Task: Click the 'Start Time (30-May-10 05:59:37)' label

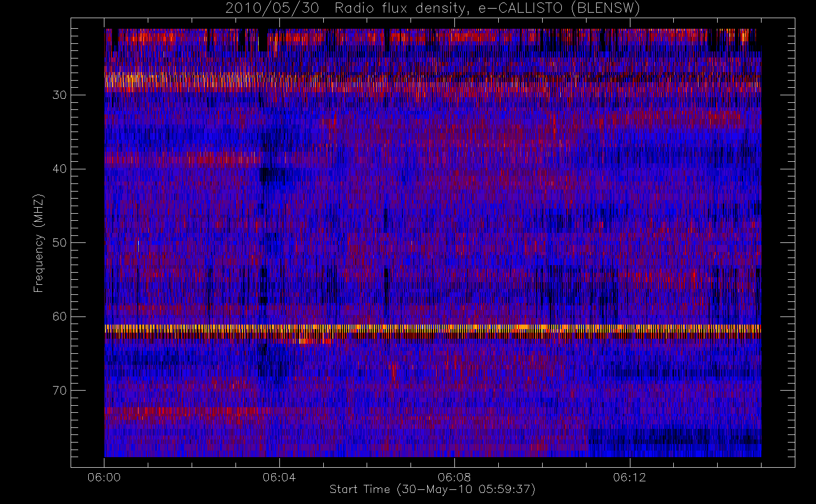Action: (432, 489)
